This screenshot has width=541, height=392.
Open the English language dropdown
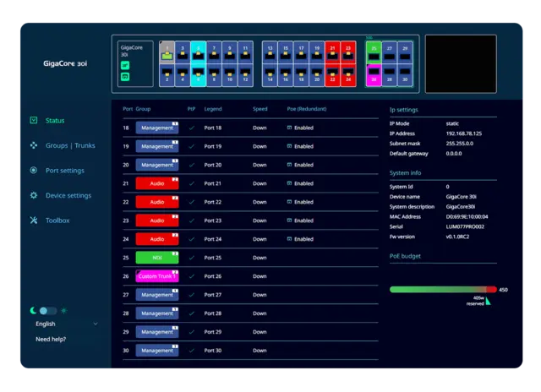(66, 324)
